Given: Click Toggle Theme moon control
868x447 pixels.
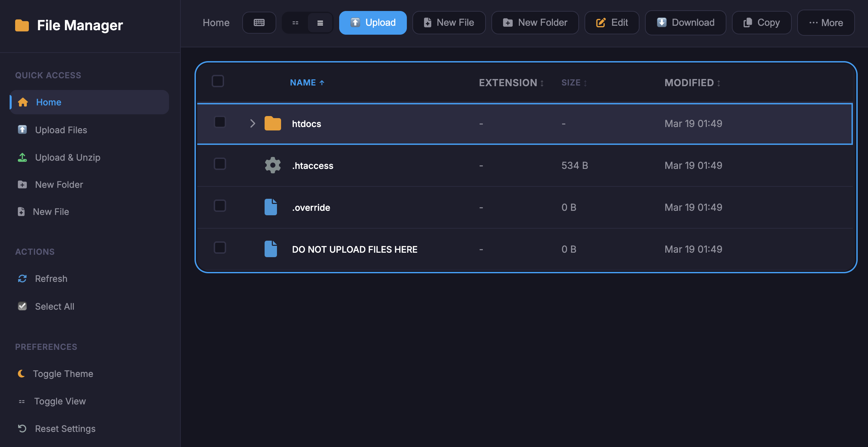Looking at the screenshot, I should tap(22, 374).
